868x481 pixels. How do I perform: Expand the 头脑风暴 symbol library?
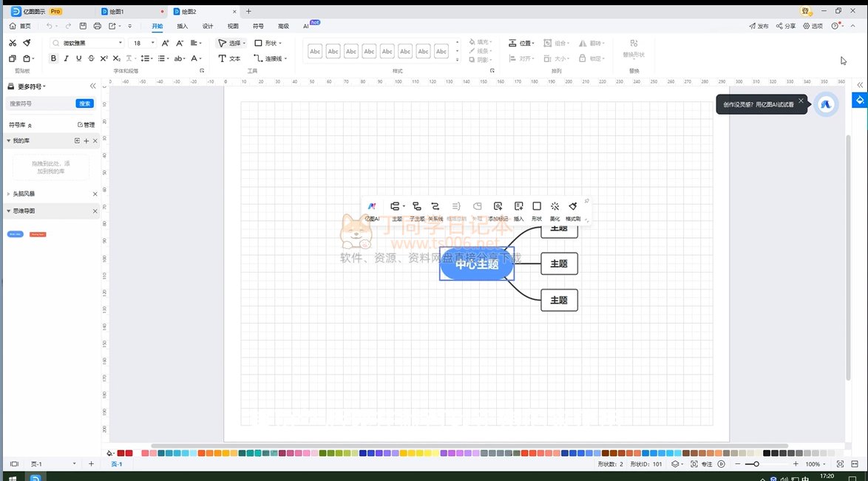(x=9, y=194)
